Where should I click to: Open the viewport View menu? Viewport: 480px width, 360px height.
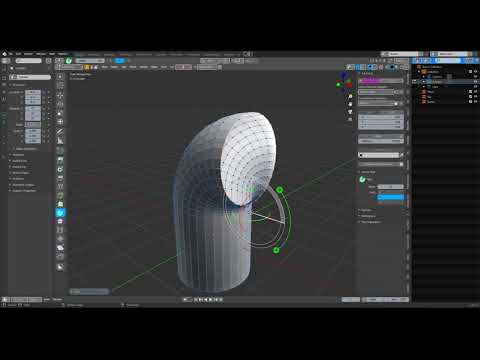click(x=105, y=67)
